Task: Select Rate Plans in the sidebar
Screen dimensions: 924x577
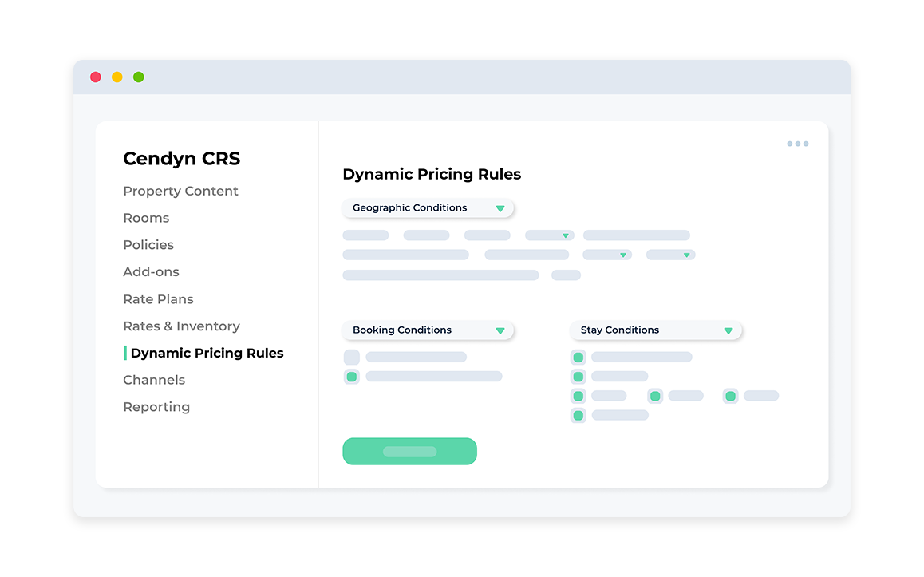Action: pos(158,299)
